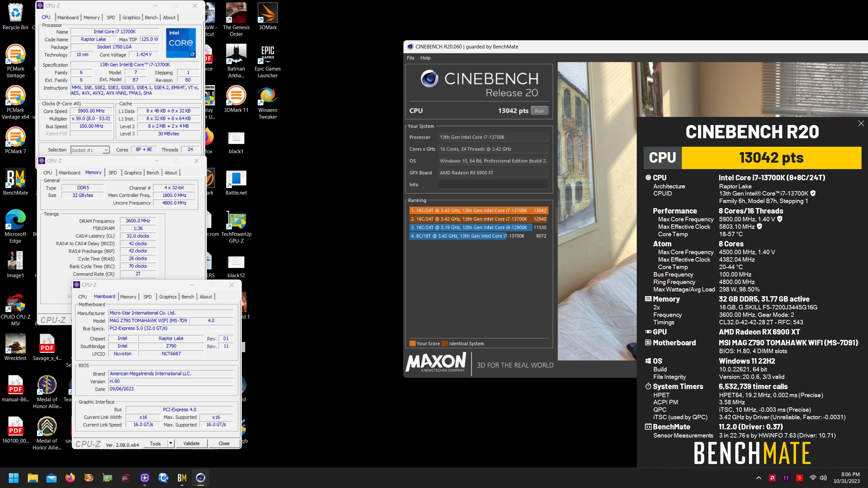Click the Windows Start button

14,478
